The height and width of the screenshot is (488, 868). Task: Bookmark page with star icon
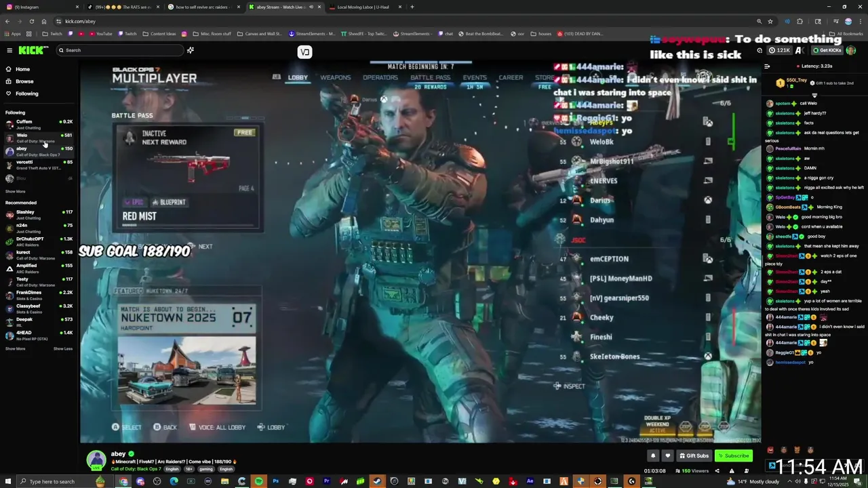point(770,21)
